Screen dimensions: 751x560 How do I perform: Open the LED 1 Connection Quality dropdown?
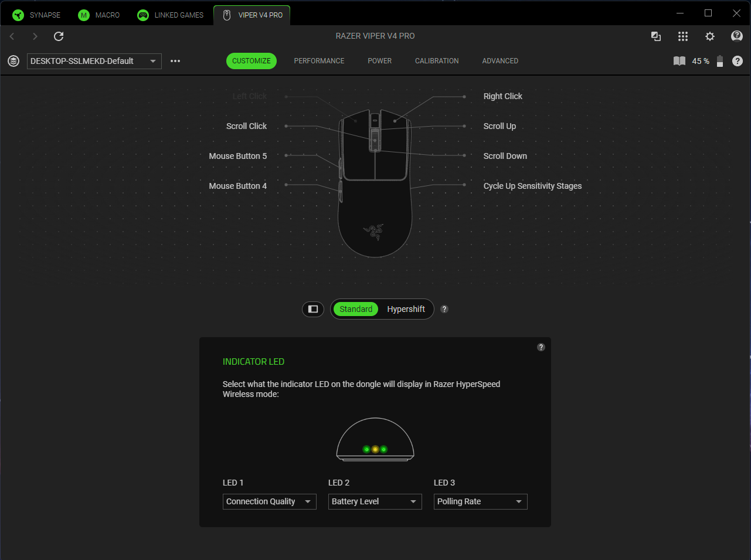(x=270, y=501)
